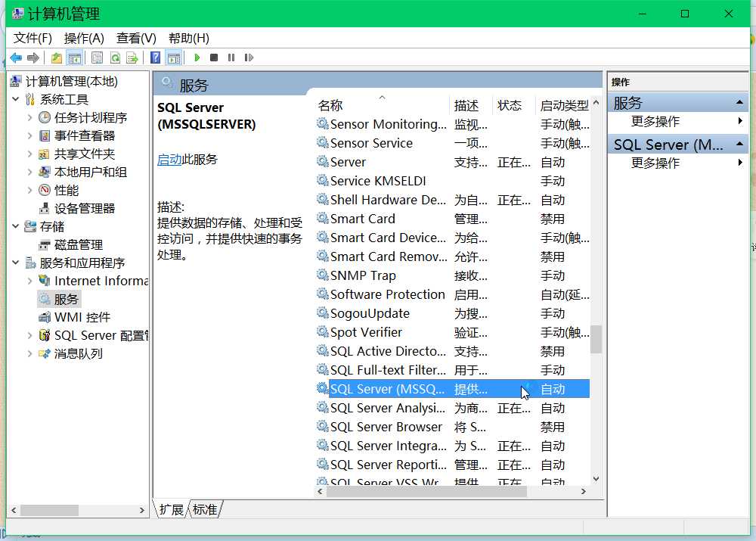Click the Stop Service square button

(214, 58)
